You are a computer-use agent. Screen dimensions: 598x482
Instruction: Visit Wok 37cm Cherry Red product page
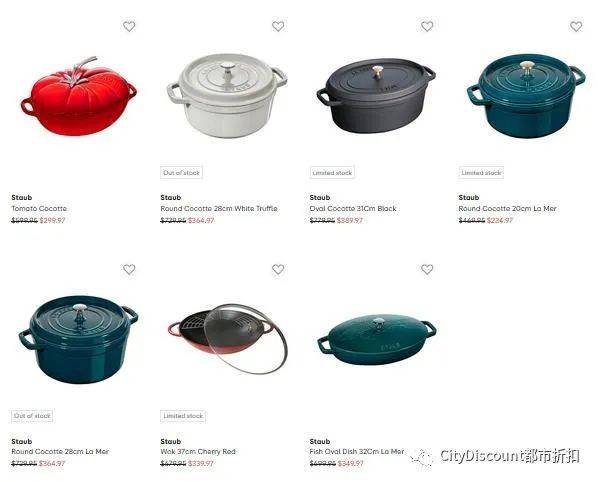pos(198,451)
